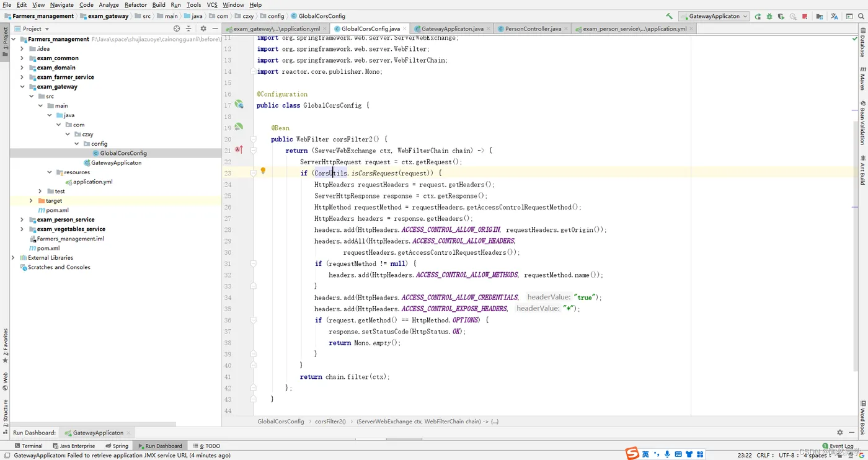
Task: Open the Refactor menu
Action: pyautogui.click(x=135, y=4)
